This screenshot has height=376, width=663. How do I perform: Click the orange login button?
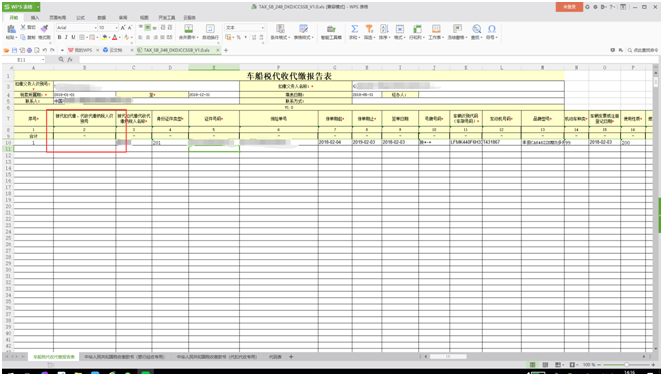click(569, 7)
